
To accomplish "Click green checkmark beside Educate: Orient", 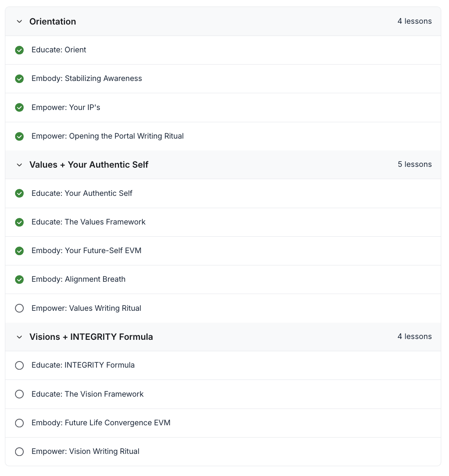I will click(x=20, y=50).
